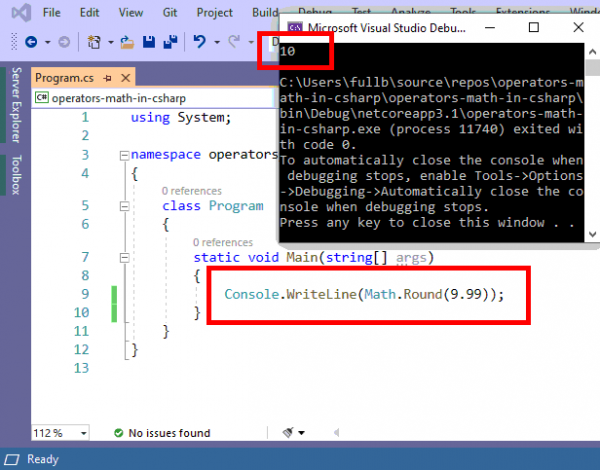Save the file with the floppy icon
This screenshot has height=470, width=600.
(148, 42)
